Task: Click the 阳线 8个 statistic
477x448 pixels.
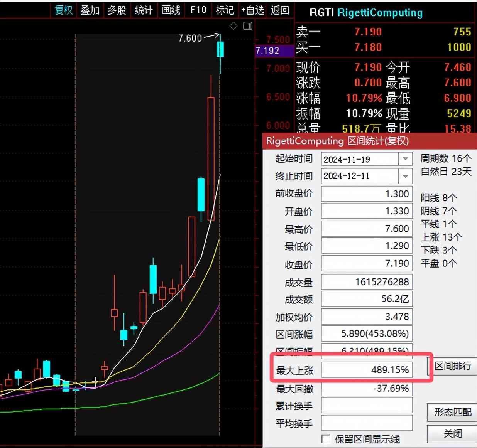Action: (x=439, y=198)
